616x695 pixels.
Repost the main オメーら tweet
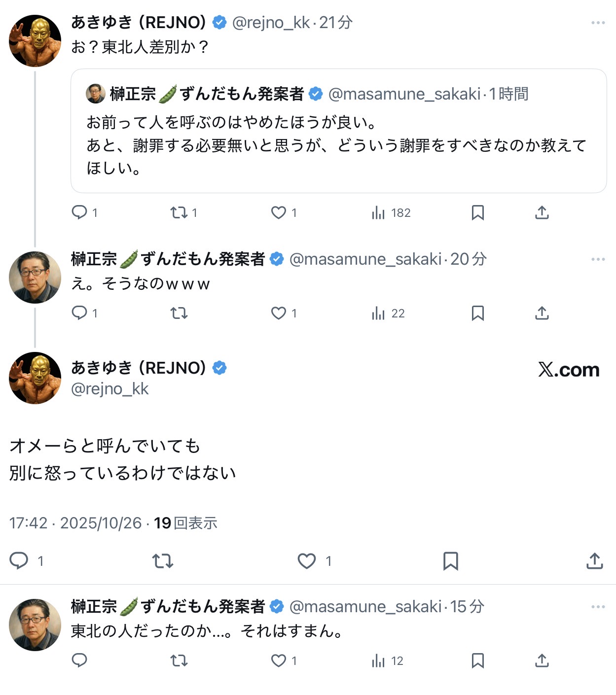(x=162, y=561)
